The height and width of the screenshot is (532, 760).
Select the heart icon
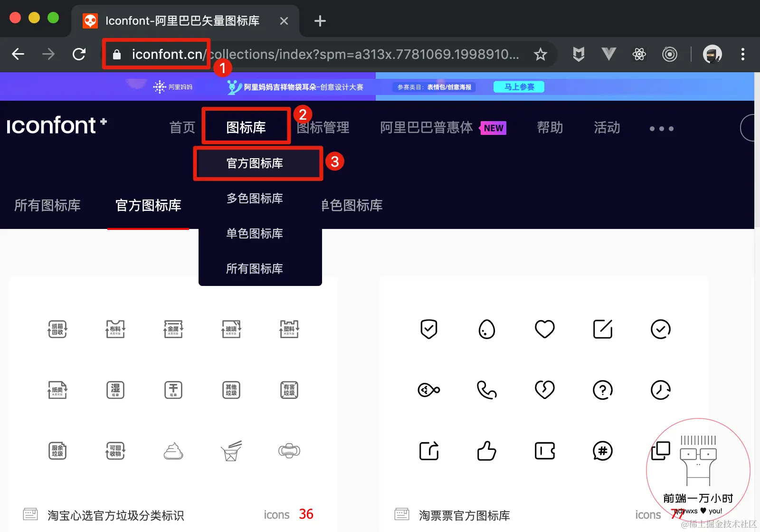click(545, 329)
